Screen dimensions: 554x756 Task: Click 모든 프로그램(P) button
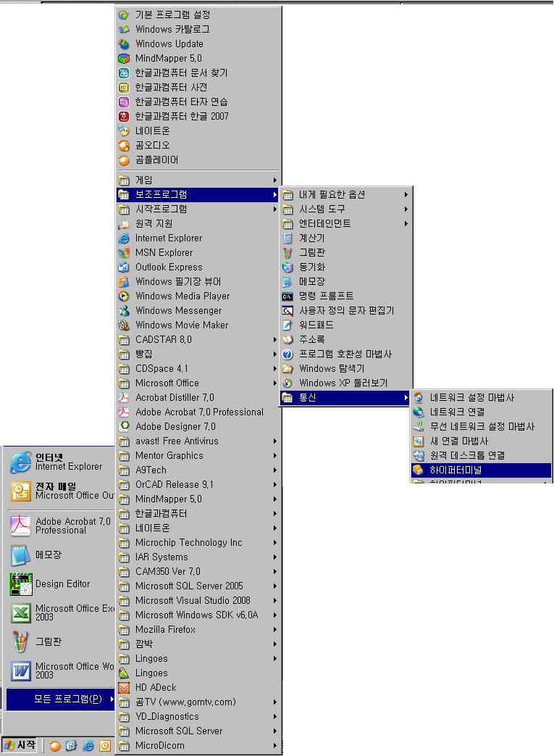pos(60,699)
